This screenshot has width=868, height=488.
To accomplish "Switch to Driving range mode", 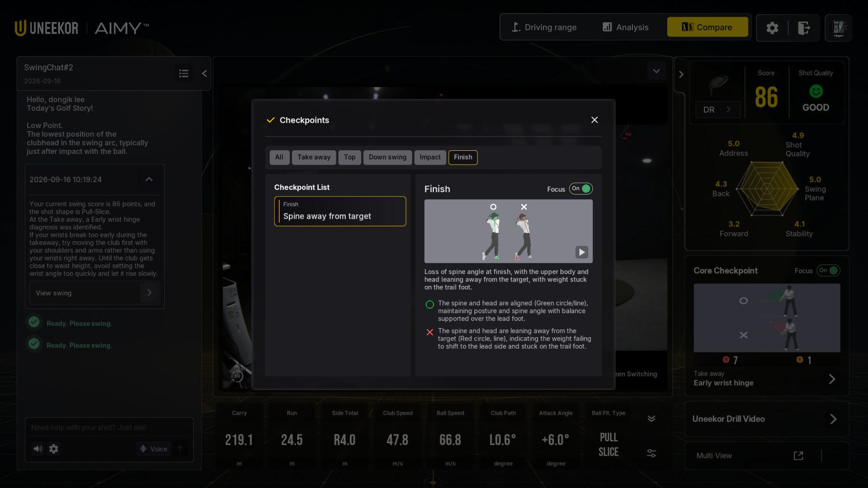I will coord(544,27).
